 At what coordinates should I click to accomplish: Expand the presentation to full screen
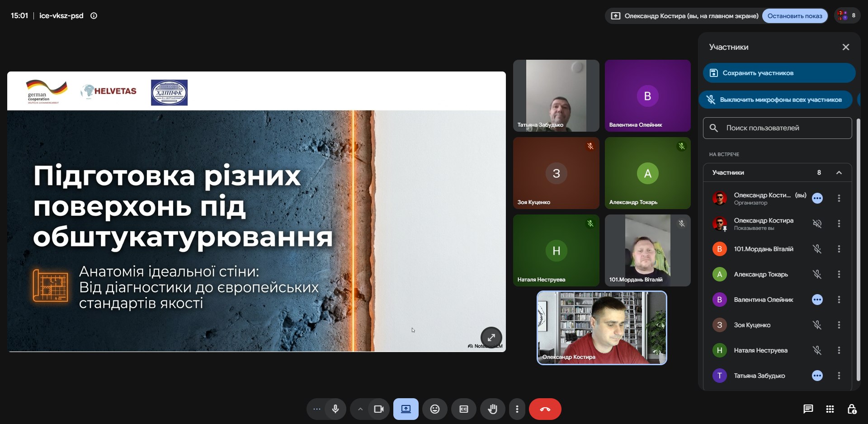(x=491, y=338)
